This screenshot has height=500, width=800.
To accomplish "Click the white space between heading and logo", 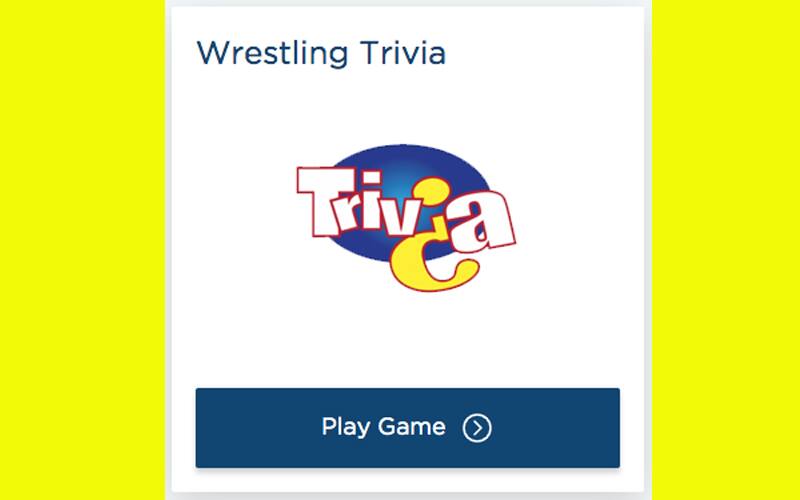I will pyautogui.click(x=407, y=105).
